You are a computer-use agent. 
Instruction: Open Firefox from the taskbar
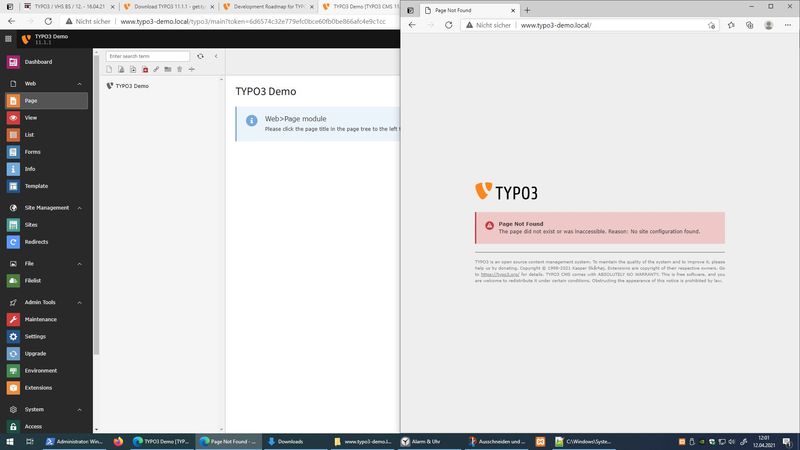118,442
